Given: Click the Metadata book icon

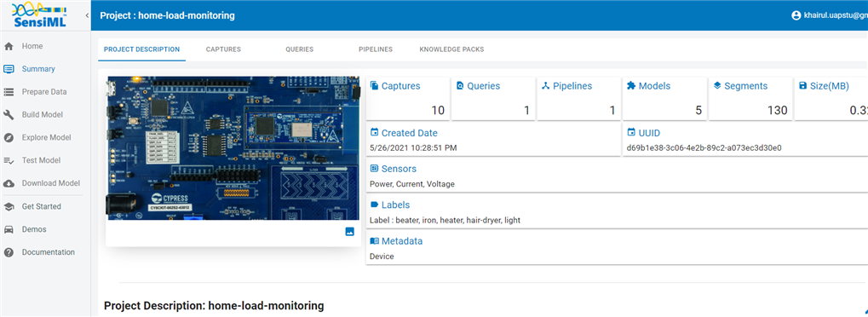Looking at the screenshot, I should 374,241.
